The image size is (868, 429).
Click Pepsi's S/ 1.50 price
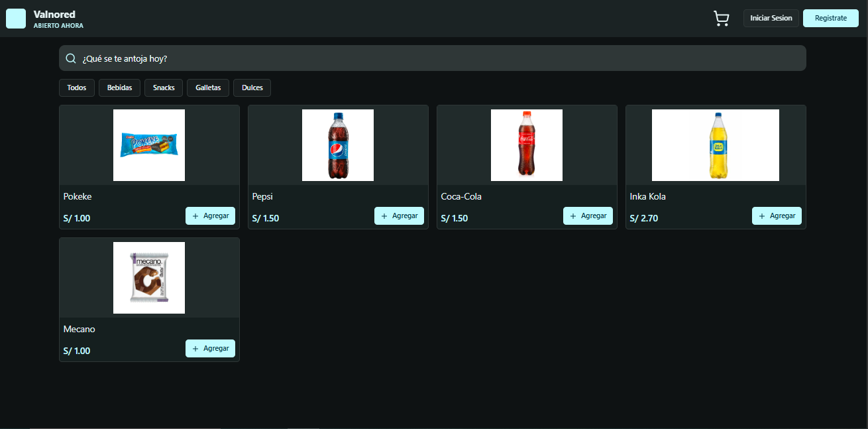[x=266, y=218]
